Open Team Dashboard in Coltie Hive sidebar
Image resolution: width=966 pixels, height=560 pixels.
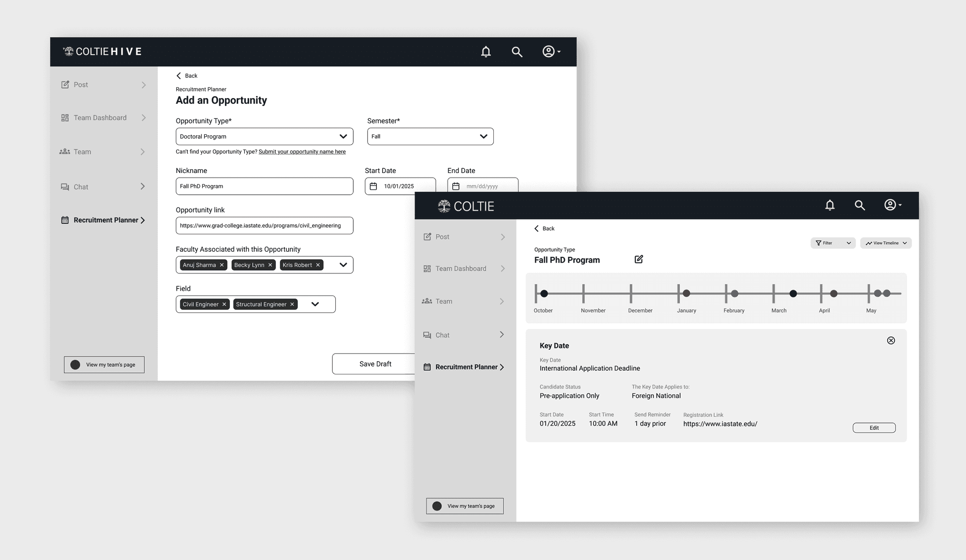[104, 118]
